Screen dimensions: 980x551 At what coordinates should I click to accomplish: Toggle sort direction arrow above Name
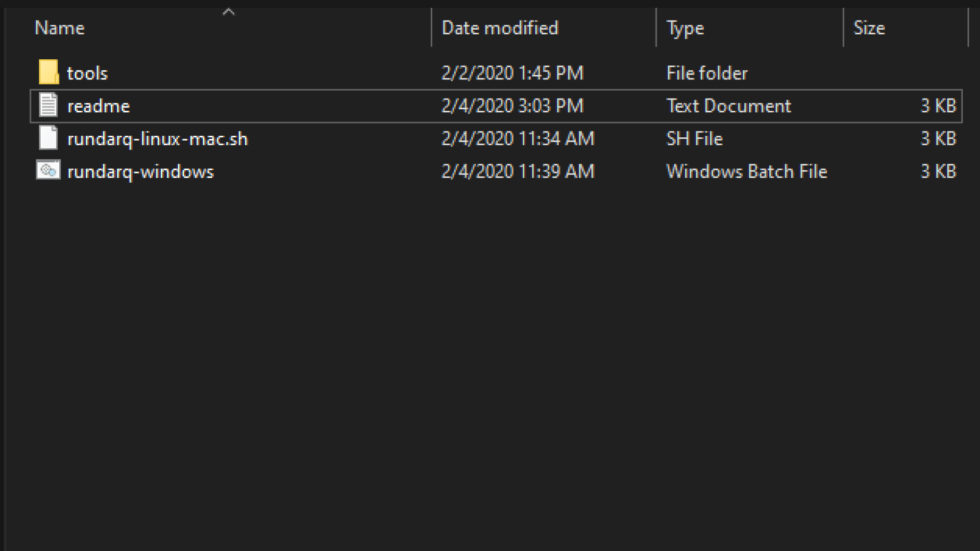[x=229, y=12]
